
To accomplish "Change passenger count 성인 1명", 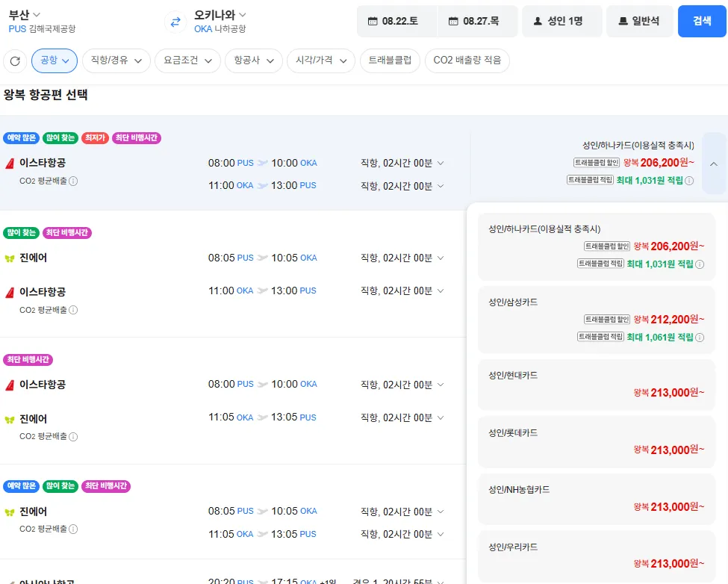I will pos(562,21).
